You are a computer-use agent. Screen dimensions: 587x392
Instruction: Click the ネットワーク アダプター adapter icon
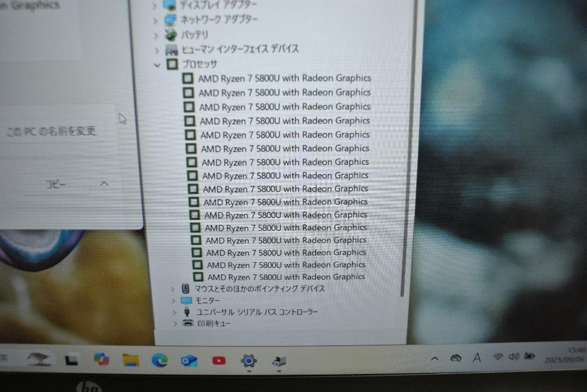pyautogui.click(x=170, y=20)
